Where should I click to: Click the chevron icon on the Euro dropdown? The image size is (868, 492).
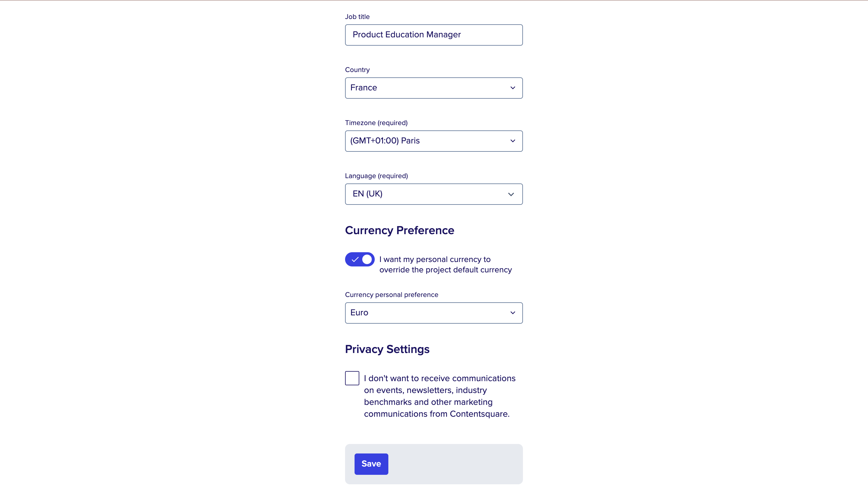513,313
